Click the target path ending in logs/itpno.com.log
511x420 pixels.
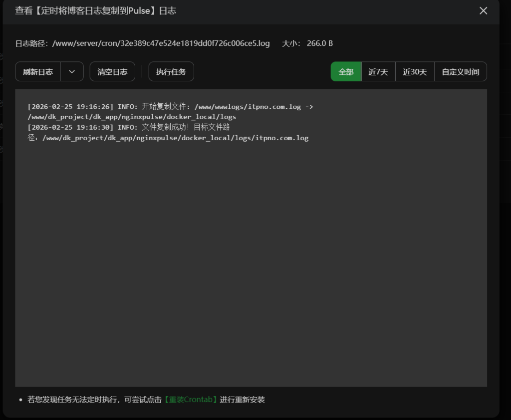(x=176, y=138)
